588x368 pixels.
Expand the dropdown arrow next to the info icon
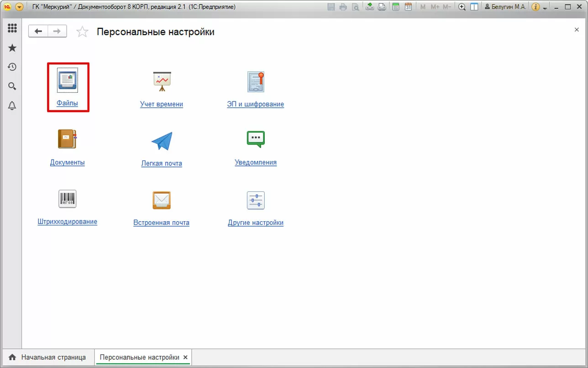click(545, 8)
